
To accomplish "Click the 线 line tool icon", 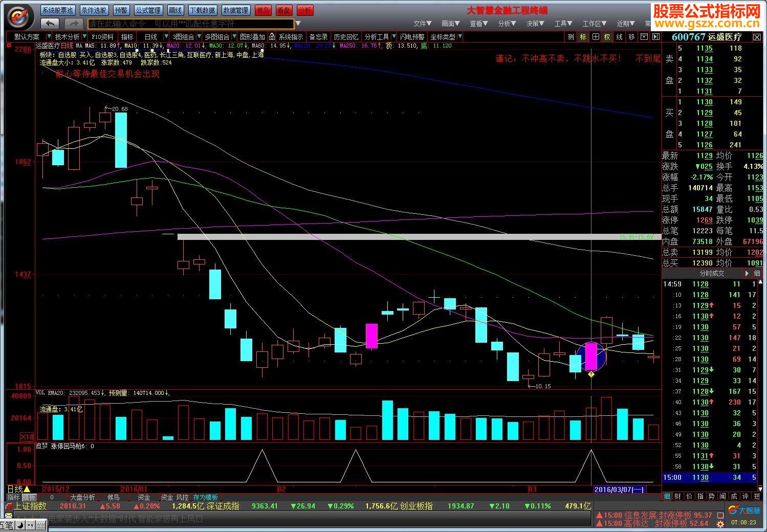I will pos(620,37).
